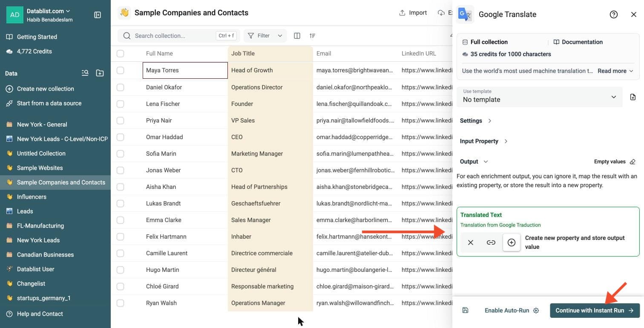Viewport: 644px width, 328px height.
Task: Click the new folder icon beside Data
Action: click(100, 73)
